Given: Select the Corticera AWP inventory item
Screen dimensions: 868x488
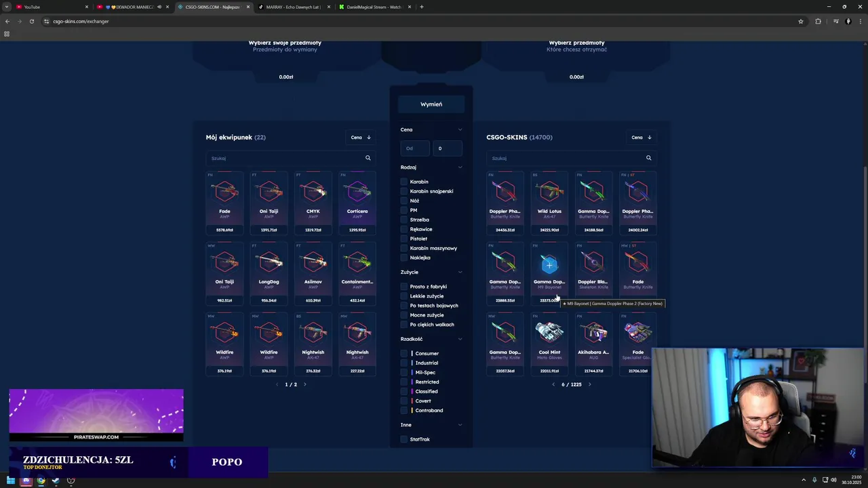Looking at the screenshot, I should [357, 203].
